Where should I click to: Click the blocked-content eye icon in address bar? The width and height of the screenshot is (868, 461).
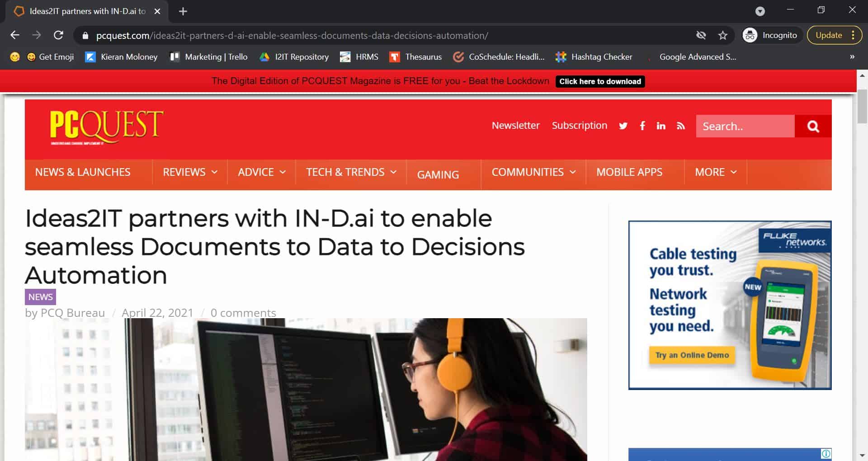[701, 35]
